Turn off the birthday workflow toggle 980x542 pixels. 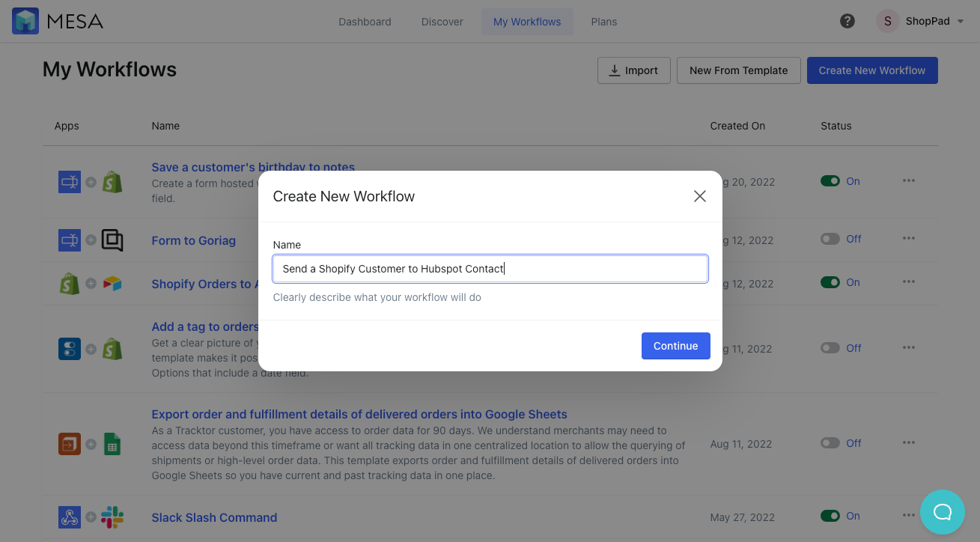[830, 181]
